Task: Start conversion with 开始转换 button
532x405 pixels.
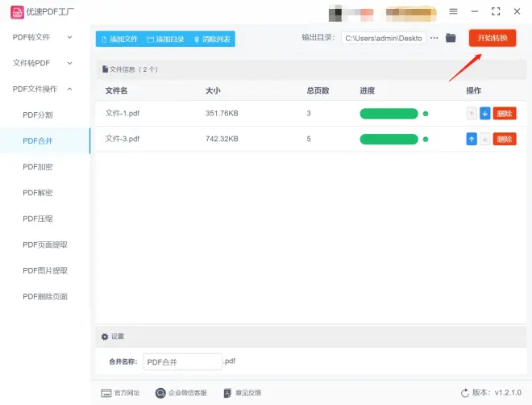Action: [x=493, y=38]
